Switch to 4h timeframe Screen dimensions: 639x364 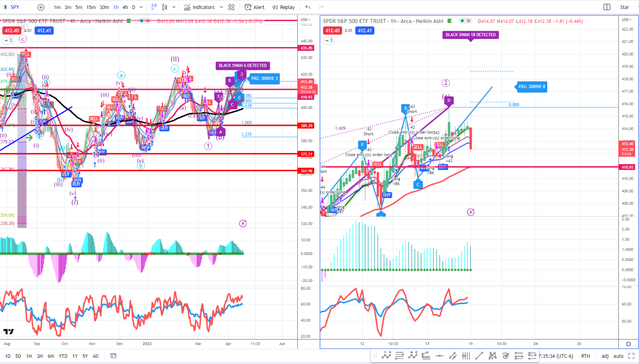tap(125, 7)
